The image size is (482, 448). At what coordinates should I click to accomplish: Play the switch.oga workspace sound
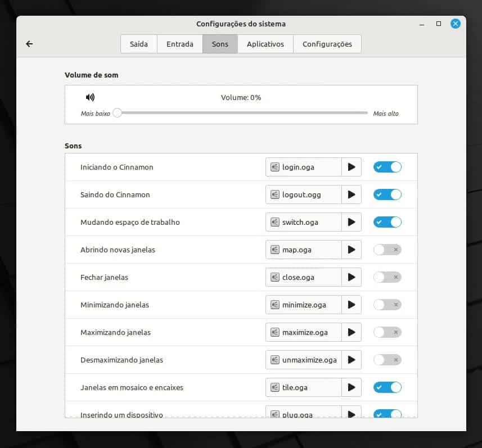352,222
